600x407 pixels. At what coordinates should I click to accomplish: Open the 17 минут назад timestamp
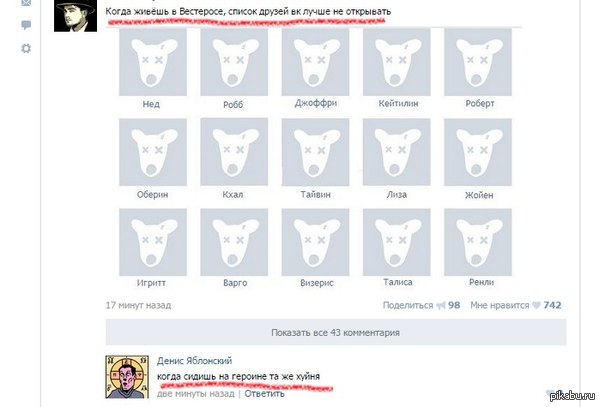point(139,305)
